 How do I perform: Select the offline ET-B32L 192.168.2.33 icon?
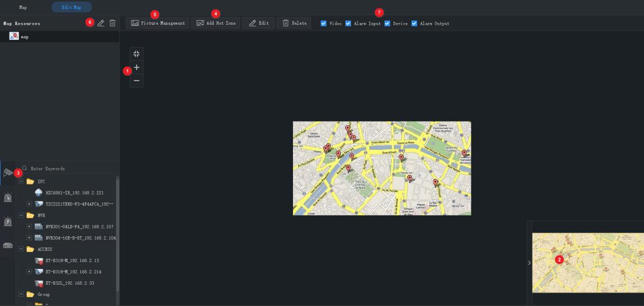(39, 283)
